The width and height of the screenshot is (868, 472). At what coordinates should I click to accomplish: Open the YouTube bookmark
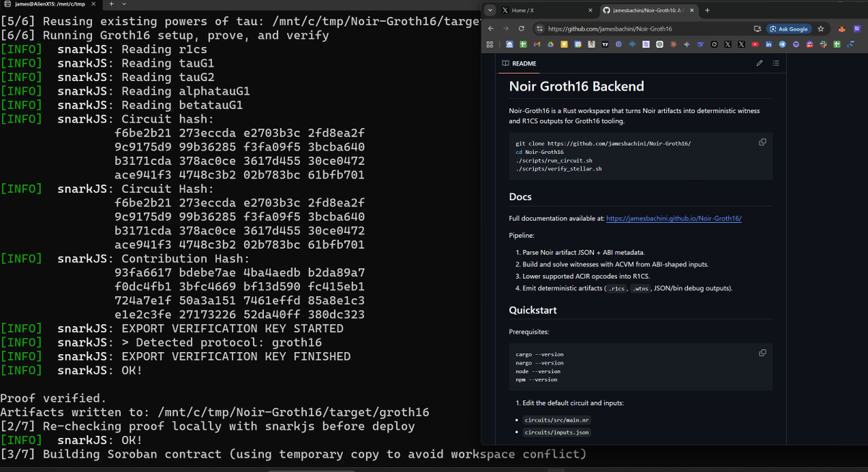(x=755, y=44)
